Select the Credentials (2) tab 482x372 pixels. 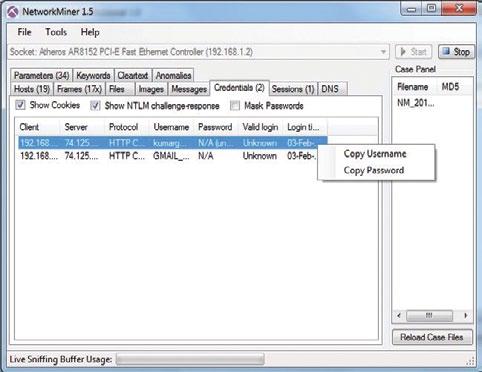pos(239,88)
